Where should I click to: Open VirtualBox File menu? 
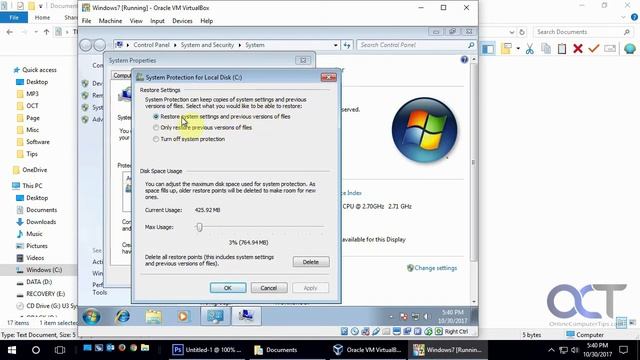click(87, 21)
